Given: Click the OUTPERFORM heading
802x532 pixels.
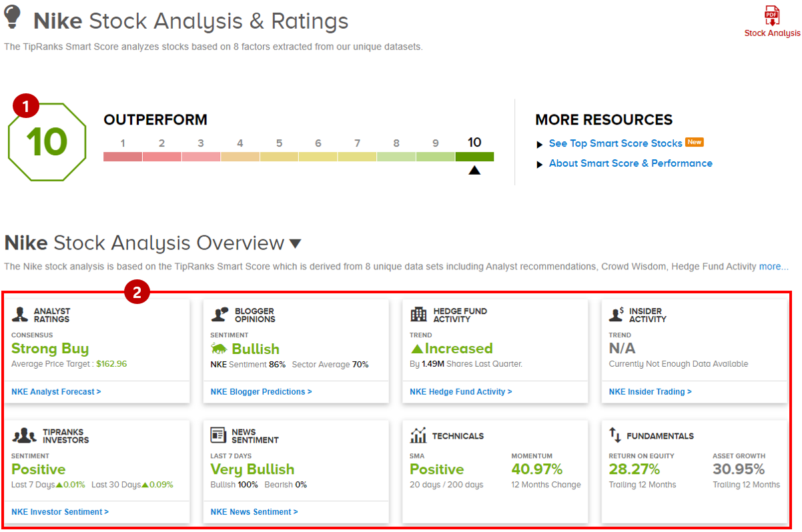Looking at the screenshot, I should click(x=155, y=120).
